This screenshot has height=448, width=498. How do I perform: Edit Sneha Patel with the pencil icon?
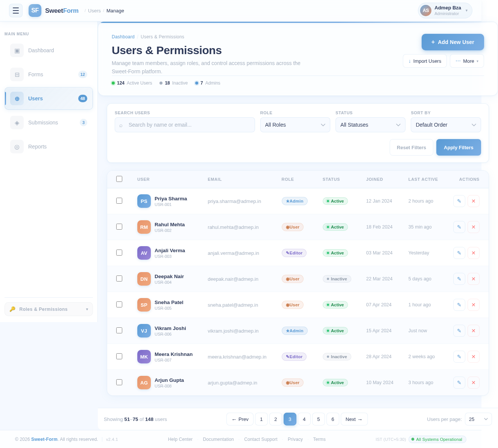click(459, 305)
